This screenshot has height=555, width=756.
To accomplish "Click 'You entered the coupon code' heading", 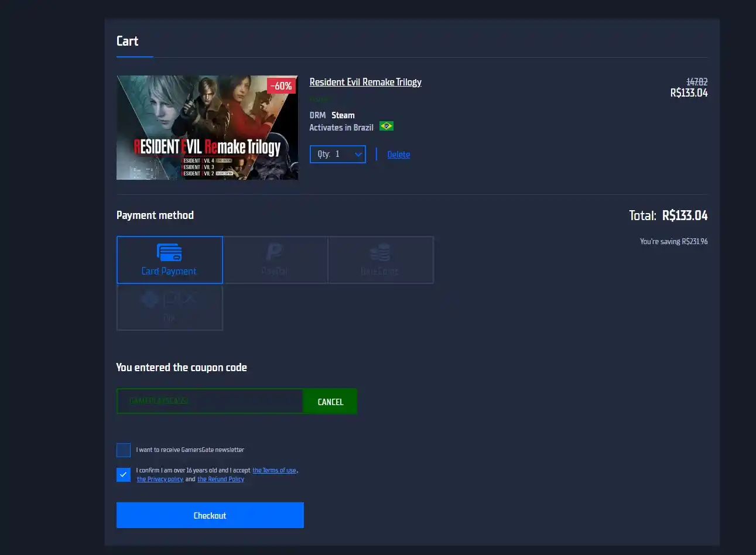I will tap(182, 367).
